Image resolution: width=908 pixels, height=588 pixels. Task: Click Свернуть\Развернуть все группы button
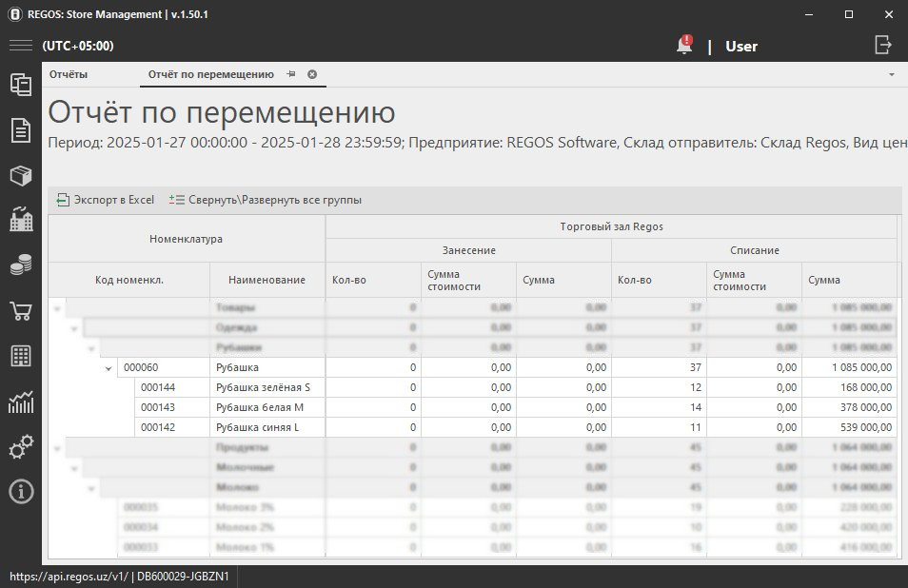266,200
